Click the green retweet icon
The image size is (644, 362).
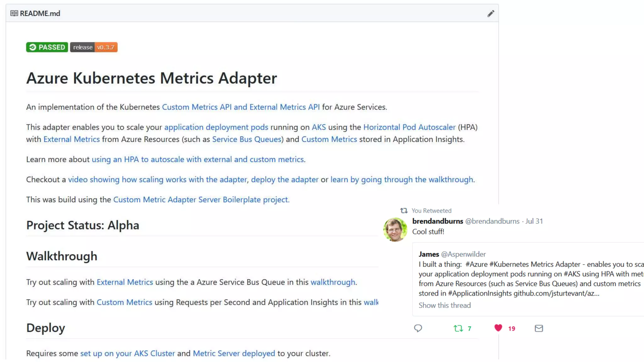click(x=458, y=328)
